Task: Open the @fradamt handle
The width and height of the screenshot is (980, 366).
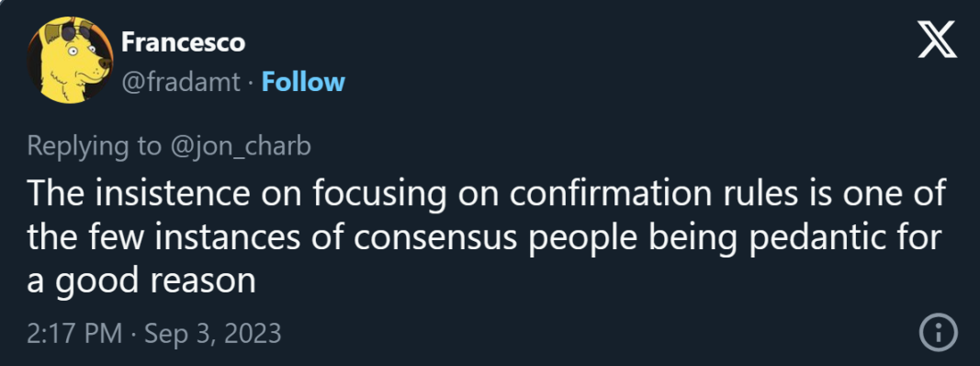Action: 181,83
